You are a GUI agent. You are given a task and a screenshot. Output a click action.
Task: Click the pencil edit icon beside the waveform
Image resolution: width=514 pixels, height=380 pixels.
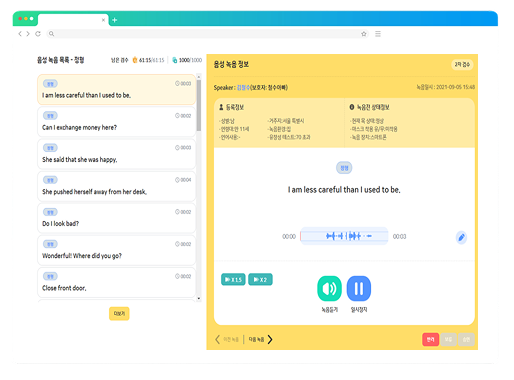pos(461,237)
